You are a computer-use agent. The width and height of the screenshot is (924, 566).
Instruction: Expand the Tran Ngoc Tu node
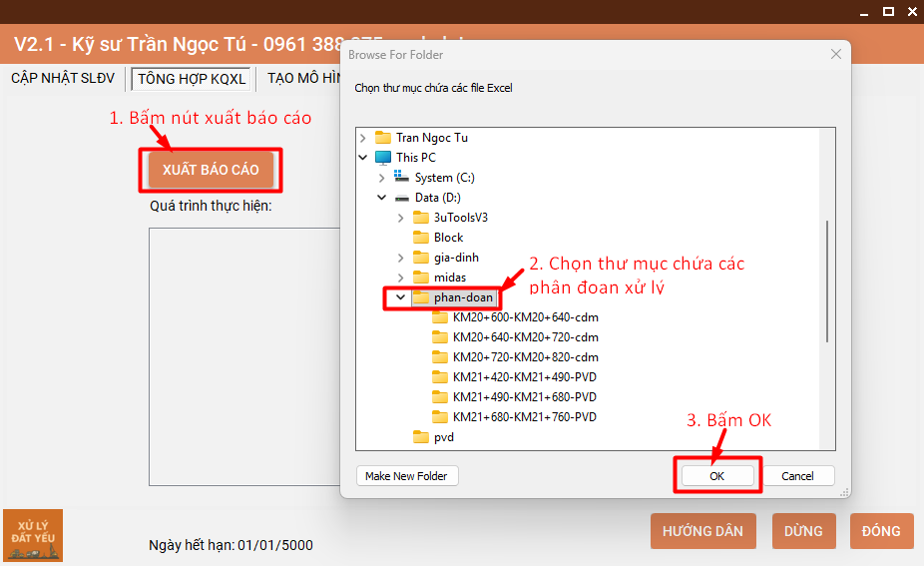click(363, 138)
